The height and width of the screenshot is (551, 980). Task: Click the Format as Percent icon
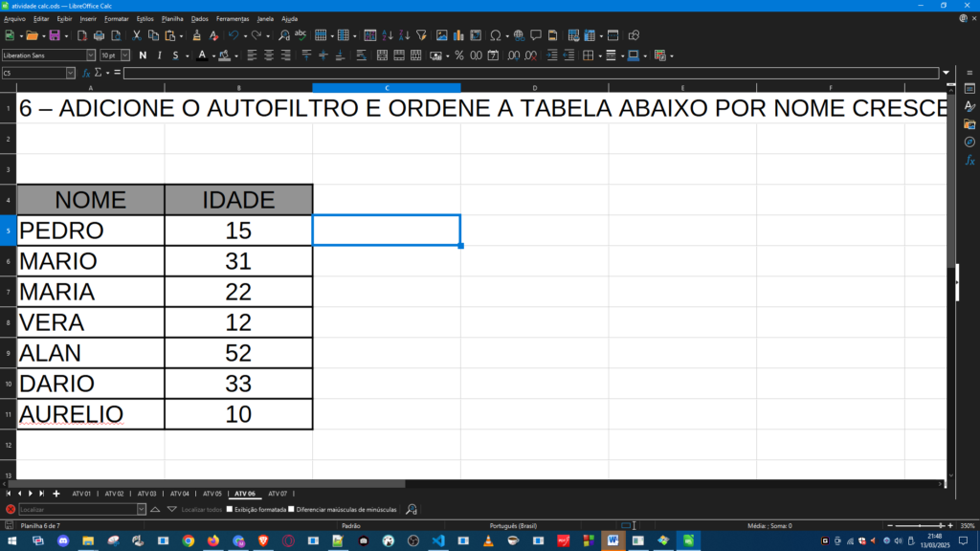coord(459,55)
